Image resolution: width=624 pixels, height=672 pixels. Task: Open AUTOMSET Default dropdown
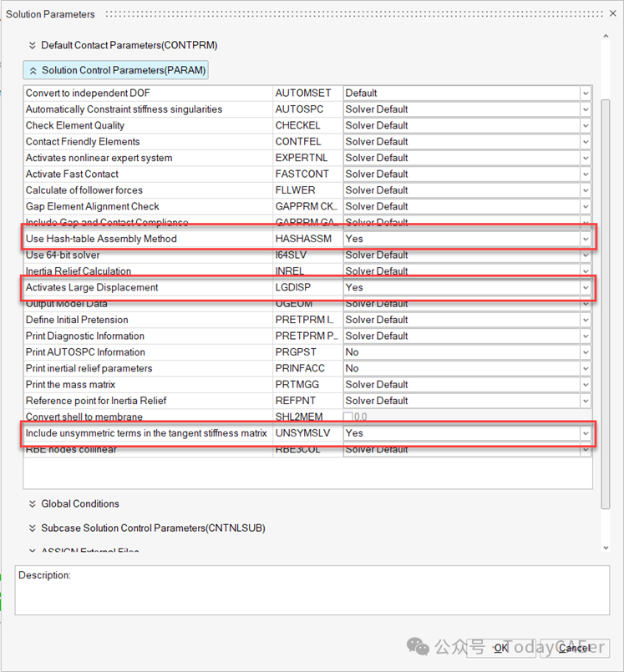(x=586, y=93)
